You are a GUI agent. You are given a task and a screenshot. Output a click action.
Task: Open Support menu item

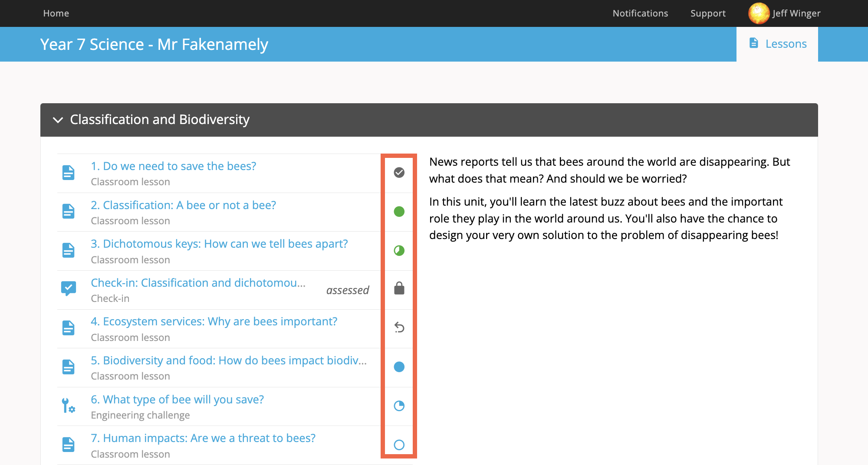pos(708,13)
